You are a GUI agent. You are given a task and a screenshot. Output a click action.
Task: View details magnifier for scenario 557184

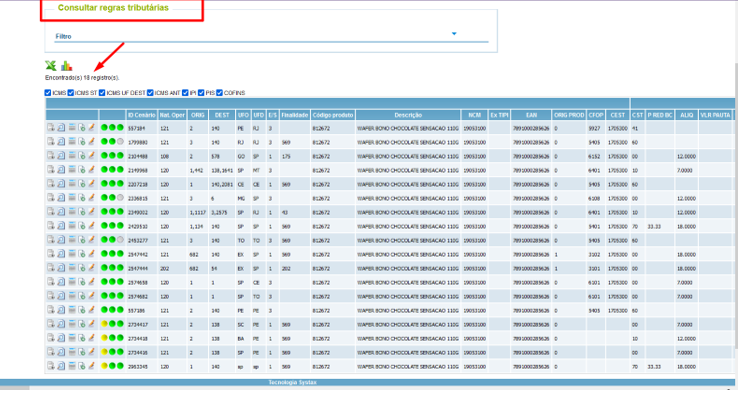coord(61,127)
